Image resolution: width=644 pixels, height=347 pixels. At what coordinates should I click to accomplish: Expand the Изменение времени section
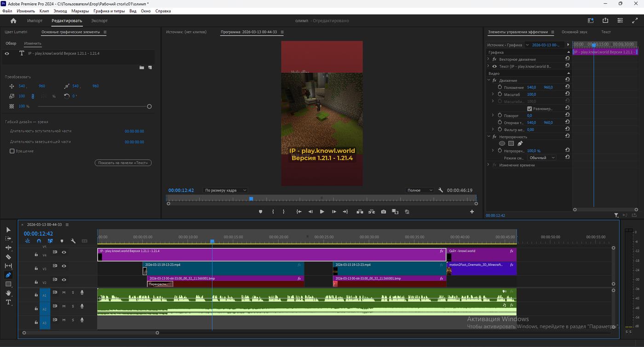489,165
